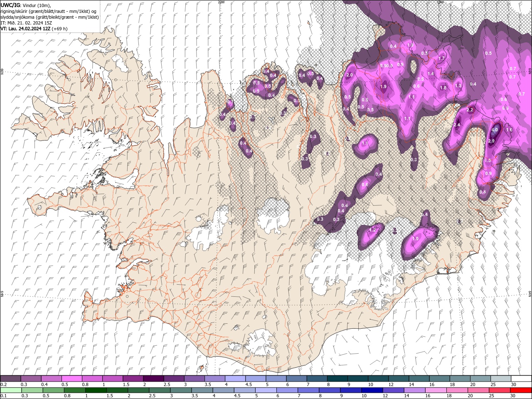The image size is (532, 399).
Task: Click the upper row lavender swatch between 4 and 4.5
Action: [x=235, y=379]
